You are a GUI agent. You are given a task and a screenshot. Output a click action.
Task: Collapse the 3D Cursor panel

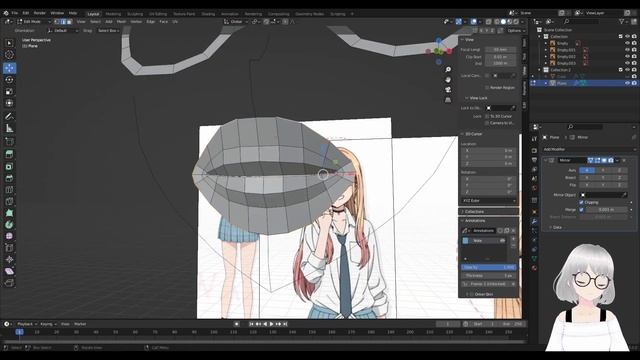click(473, 134)
